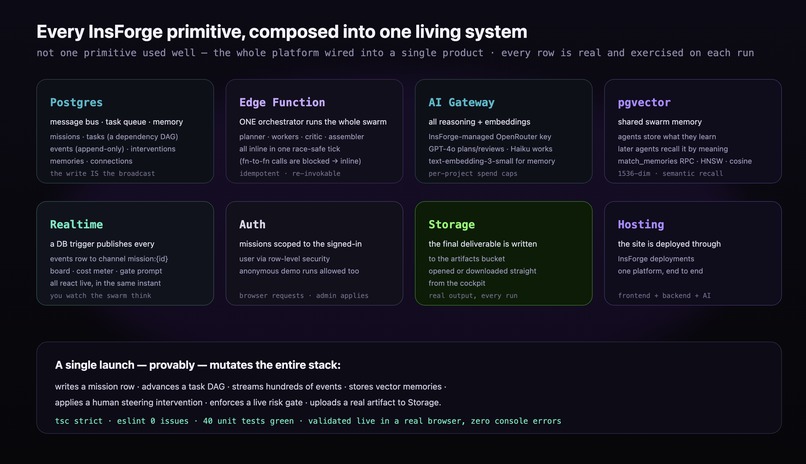Click 'board · cost meter · gate prompt'
This screenshot has width=806, height=464.
(106, 271)
